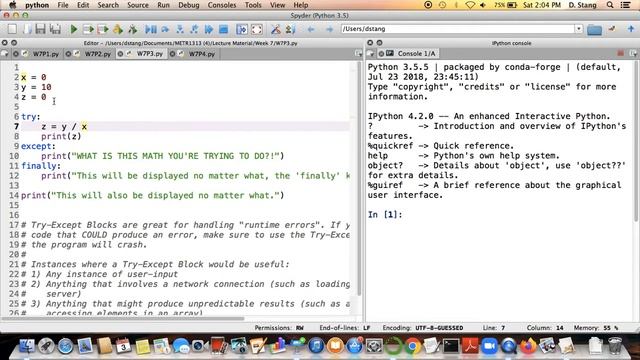Image resolution: width=640 pixels, height=360 pixels.
Task: Open the IPython console options menu
Action: tap(633, 53)
